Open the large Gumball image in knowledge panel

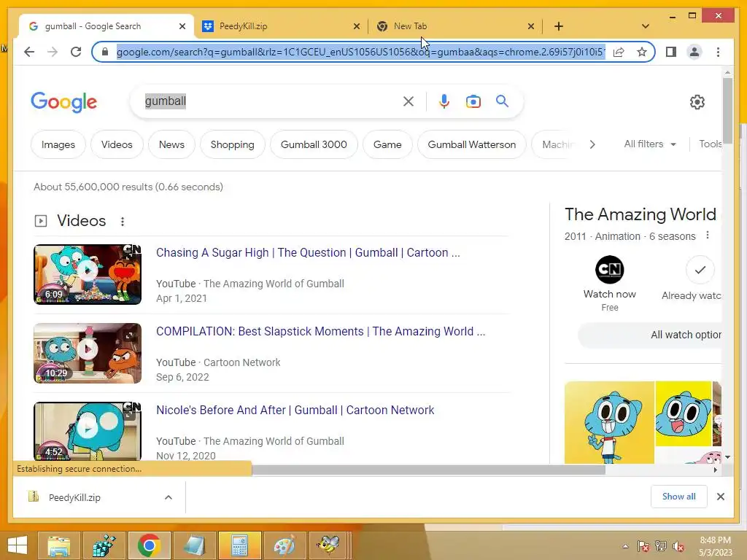[x=609, y=422]
